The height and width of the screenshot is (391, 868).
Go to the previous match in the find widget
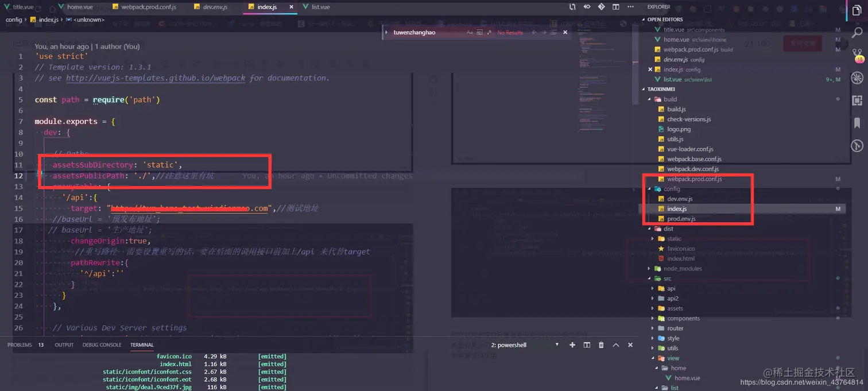[x=534, y=33]
